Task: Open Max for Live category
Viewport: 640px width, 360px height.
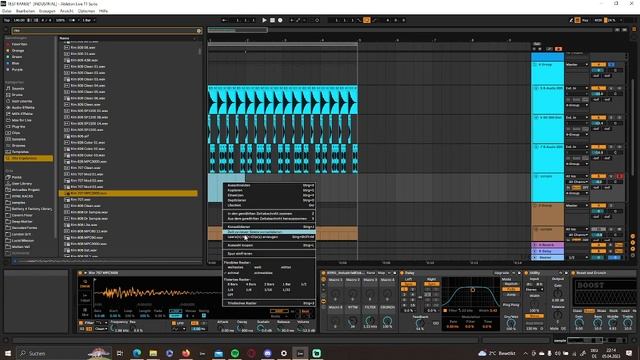Action: tap(22, 120)
